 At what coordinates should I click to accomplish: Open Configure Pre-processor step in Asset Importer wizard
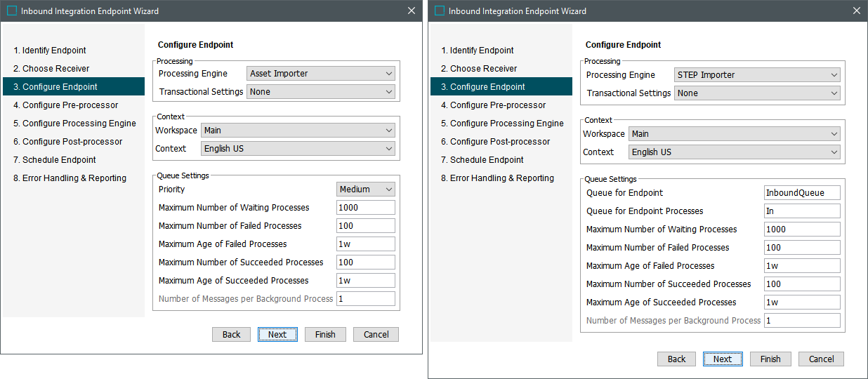click(70, 105)
